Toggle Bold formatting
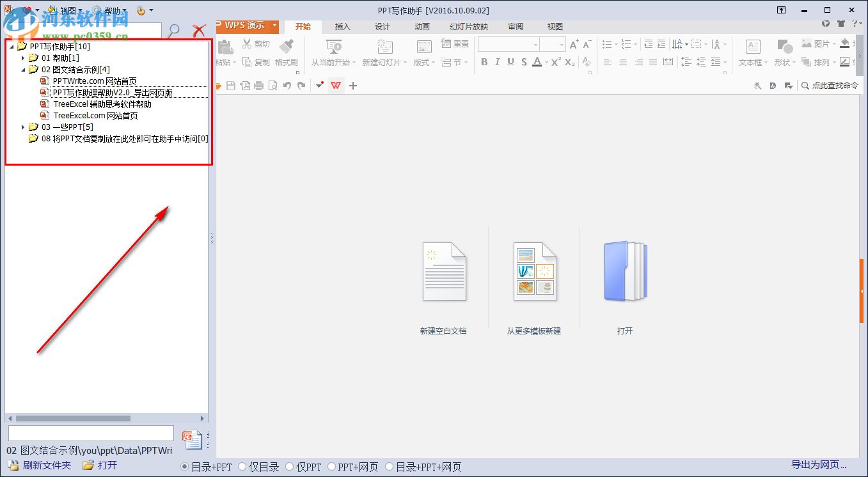This screenshot has height=477, width=868. (484, 62)
